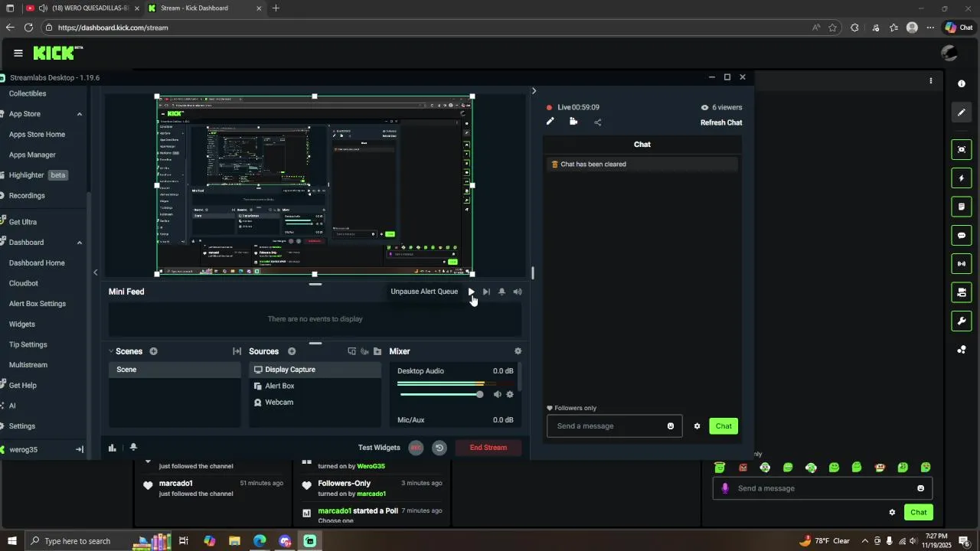The image size is (980, 551).
Task: Open Apps Manager
Action: pyautogui.click(x=32, y=155)
